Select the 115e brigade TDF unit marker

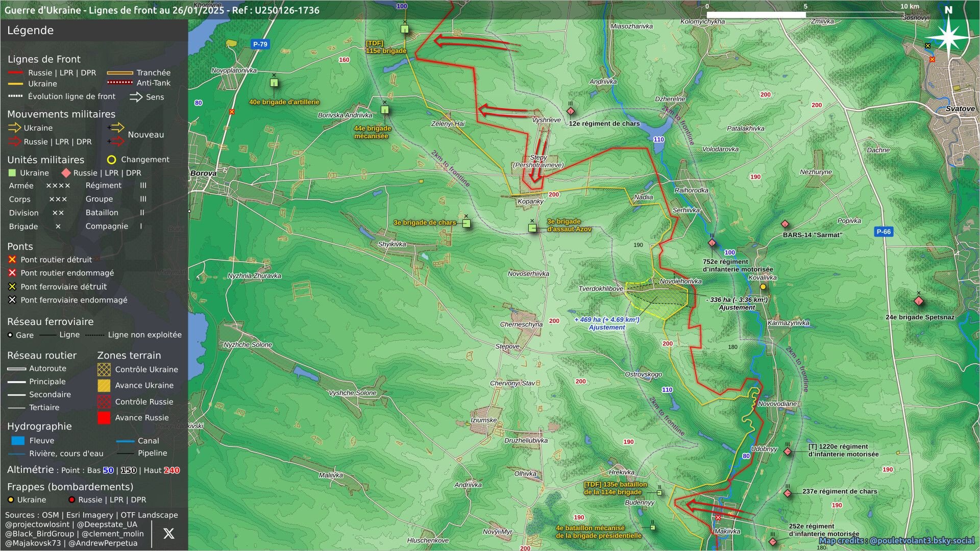point(405,29)
